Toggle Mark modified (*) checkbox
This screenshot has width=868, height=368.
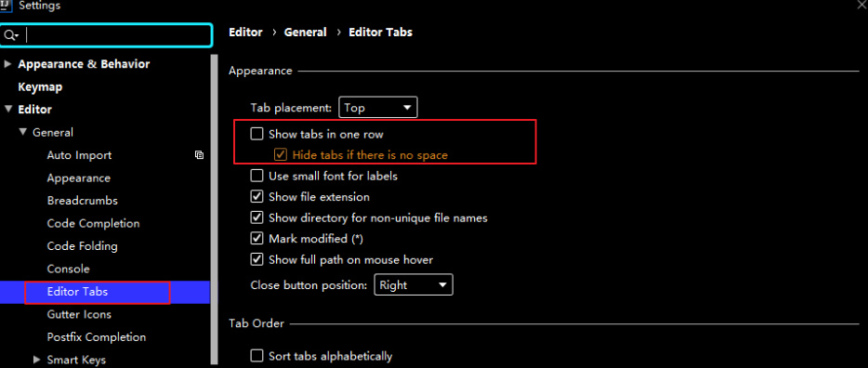pyautogui.click(x=256, y=239)
